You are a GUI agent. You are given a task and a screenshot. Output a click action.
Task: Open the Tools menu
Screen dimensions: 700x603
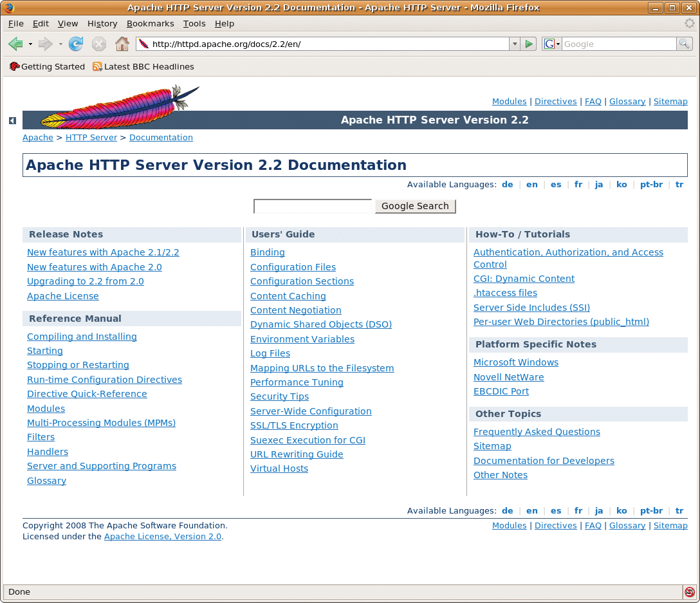[x=194, y=24]
